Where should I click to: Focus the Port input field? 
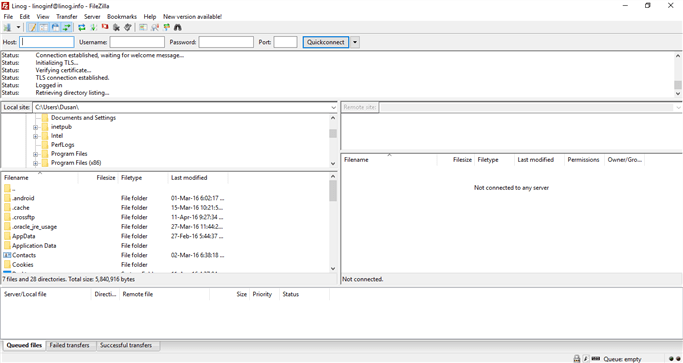285,42
